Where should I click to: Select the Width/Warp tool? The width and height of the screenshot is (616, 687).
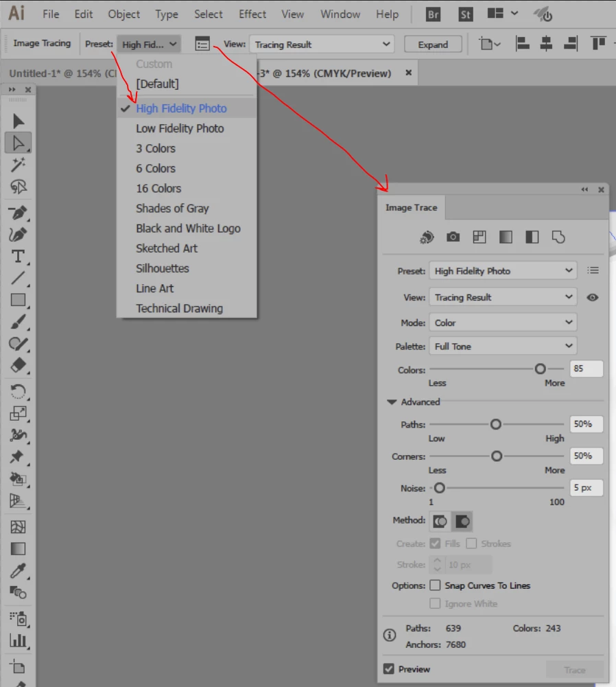(18, 434)
